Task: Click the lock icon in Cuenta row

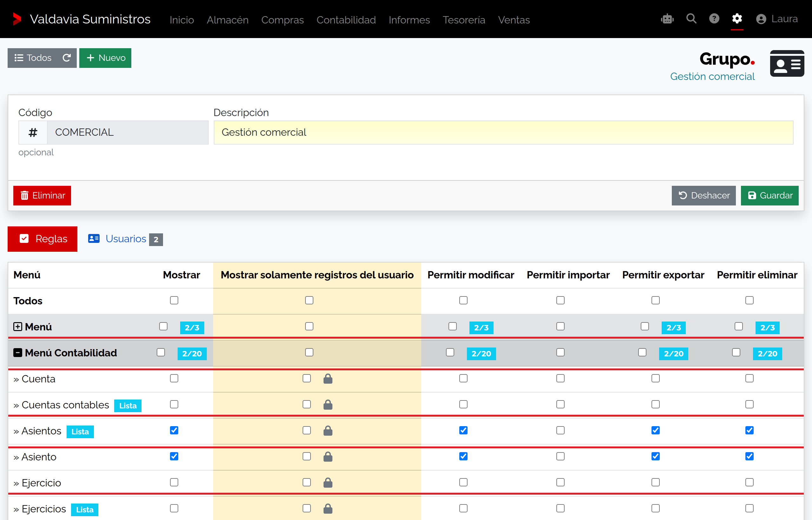Action: point(328,379)
